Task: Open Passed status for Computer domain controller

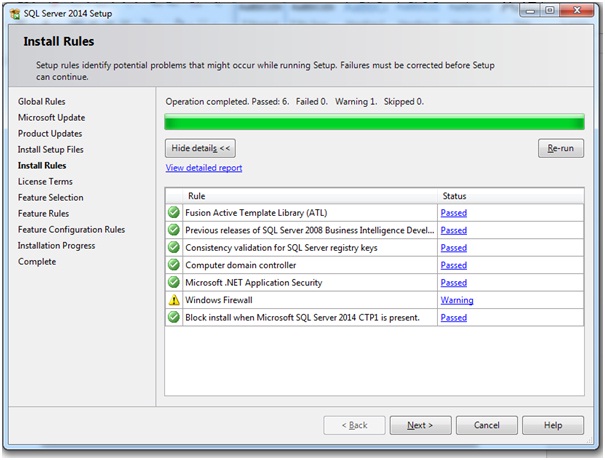Action: tap(454, 265)
